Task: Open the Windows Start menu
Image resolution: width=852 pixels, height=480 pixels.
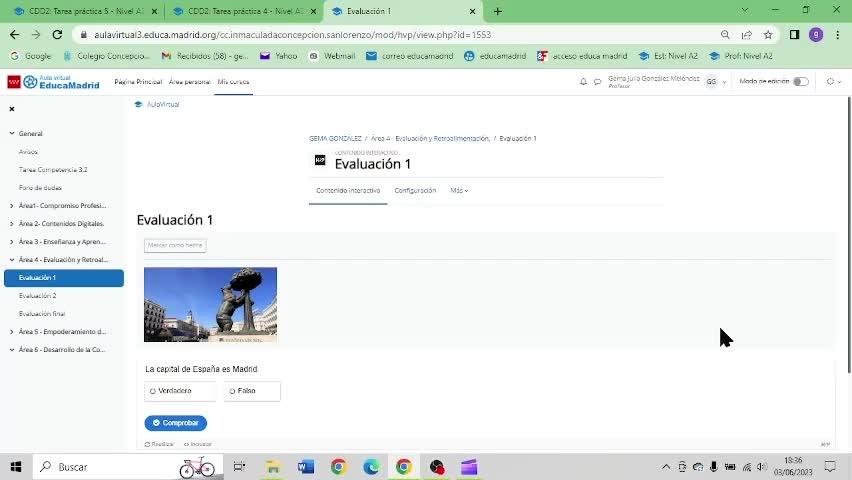Action: 16,467
